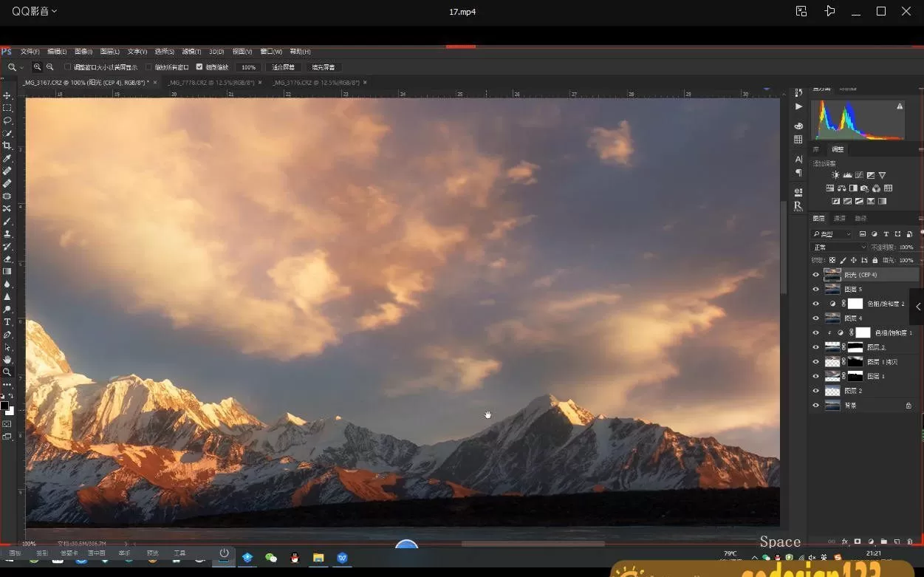Click the foreground color swatch
The height and width of the screenshot is (577, 924).
tap(4, 406)
